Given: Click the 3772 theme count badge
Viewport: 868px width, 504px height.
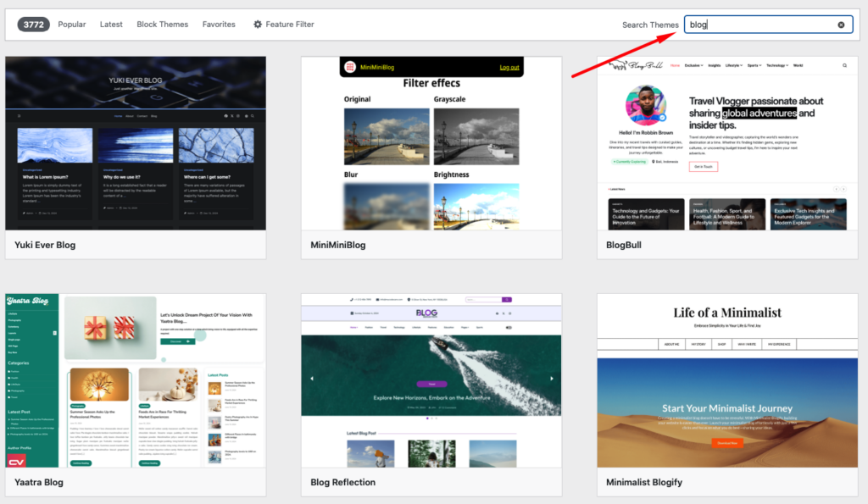Looking at the screenshot, I should coord(33,25).
